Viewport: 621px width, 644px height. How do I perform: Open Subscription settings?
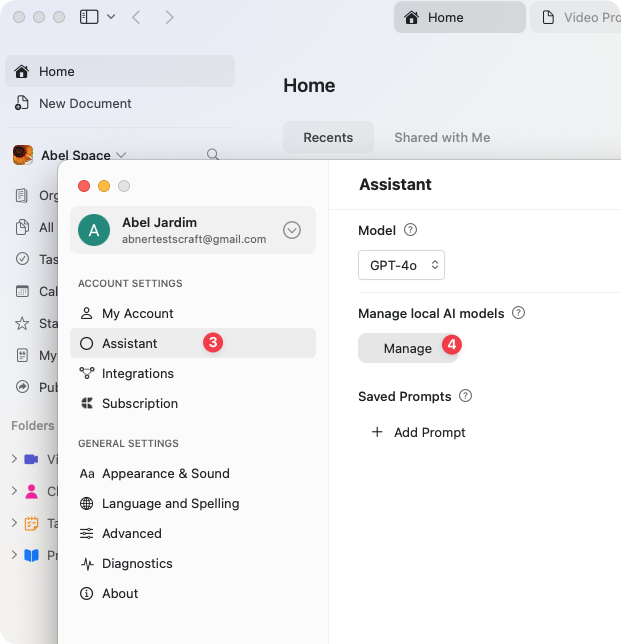coord(193,403)
